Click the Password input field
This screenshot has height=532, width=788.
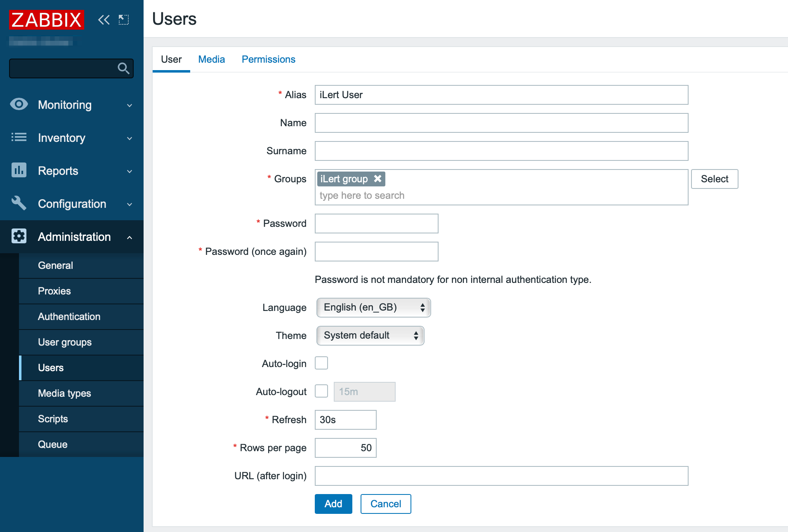click(376, 224)
